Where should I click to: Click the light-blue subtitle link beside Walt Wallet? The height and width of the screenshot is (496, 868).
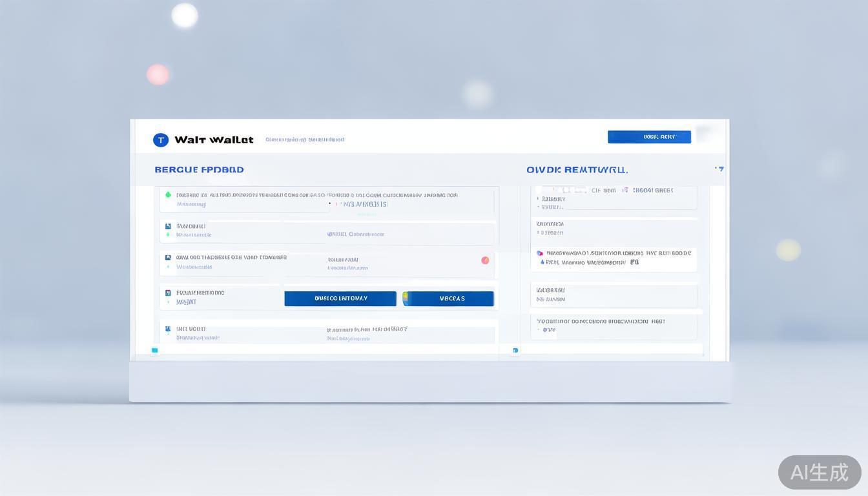coord(305,139)
